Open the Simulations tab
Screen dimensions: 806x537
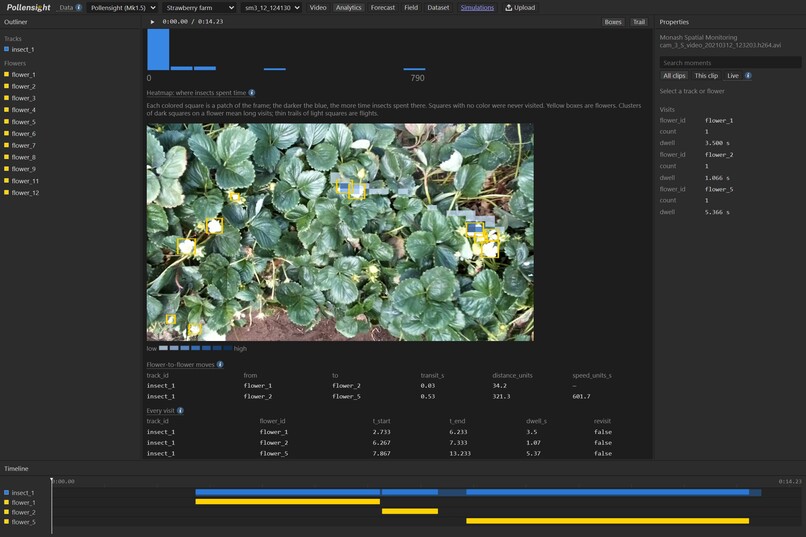pos(477,8)
